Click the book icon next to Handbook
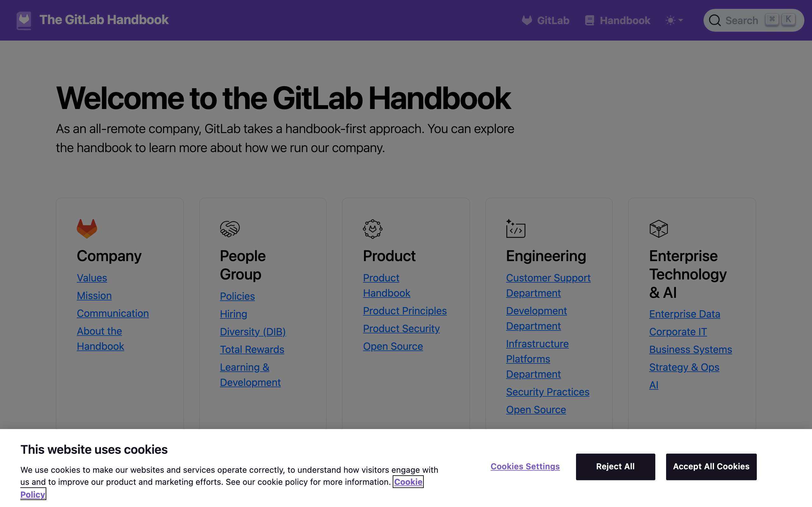 [589, 20]
